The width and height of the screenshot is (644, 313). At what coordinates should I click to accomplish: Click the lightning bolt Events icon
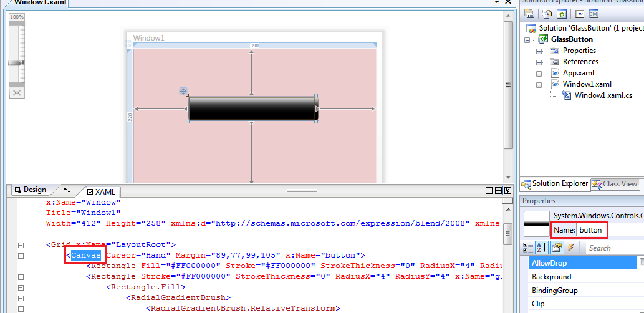570,248
